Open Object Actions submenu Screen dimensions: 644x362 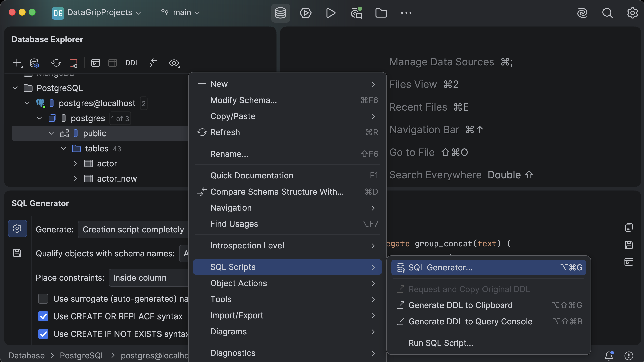[x=287, y=283]
